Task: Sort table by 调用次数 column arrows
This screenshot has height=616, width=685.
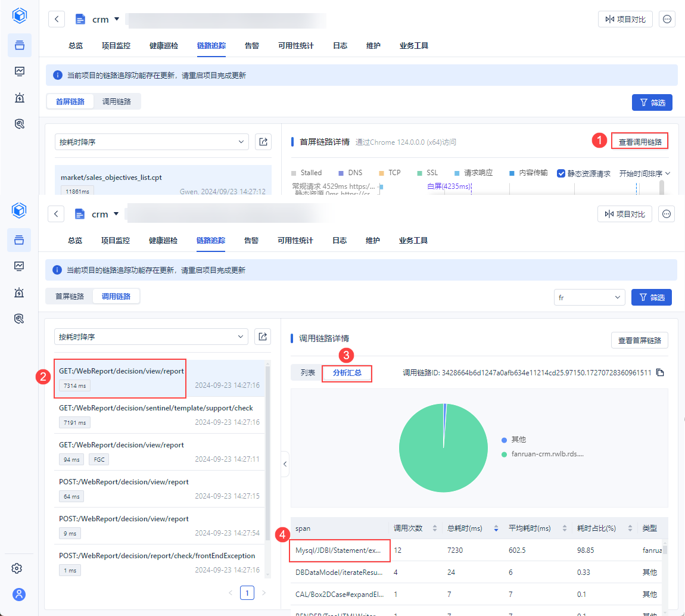Action: point(434,528)
